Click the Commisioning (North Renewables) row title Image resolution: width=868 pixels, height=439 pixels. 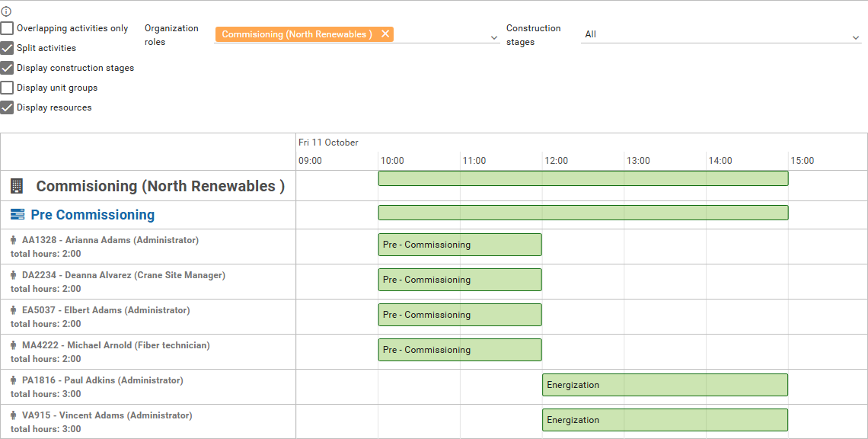[x=161, y=186]
